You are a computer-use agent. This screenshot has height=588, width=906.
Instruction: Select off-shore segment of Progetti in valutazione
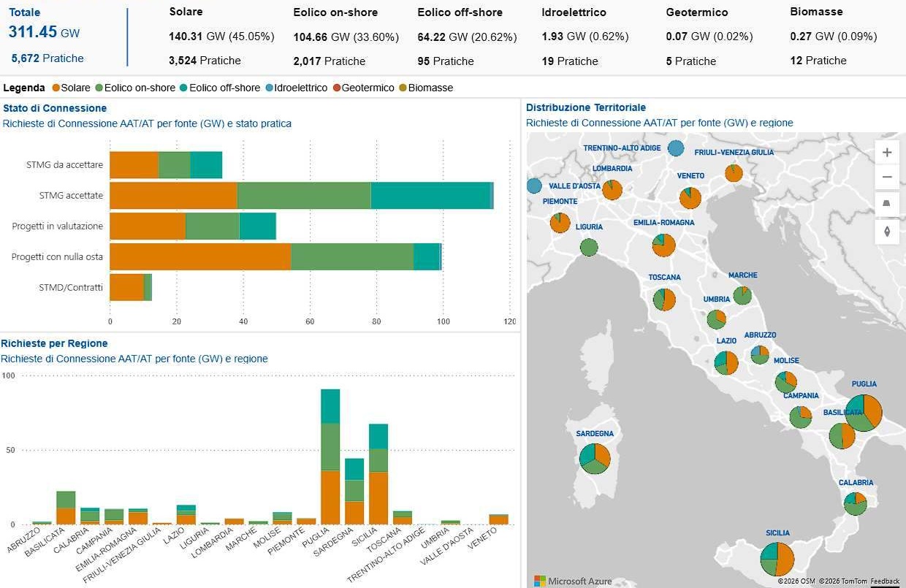[258, 226]
